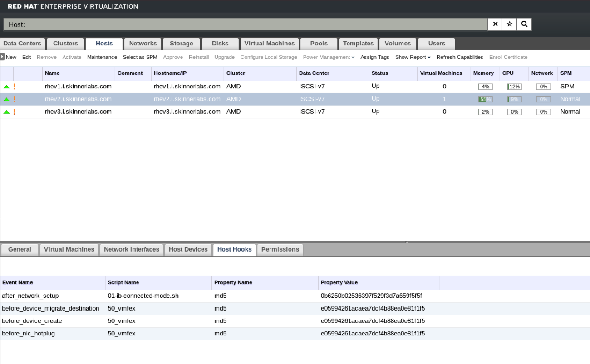Switch to the Virtual Machines main tab

tap(270, 44)
